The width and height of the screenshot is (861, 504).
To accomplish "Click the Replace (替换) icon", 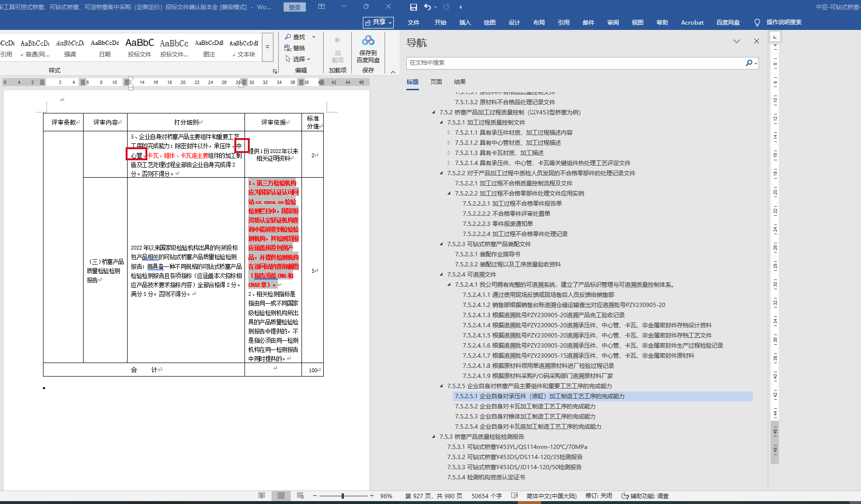I will [288, 48].
